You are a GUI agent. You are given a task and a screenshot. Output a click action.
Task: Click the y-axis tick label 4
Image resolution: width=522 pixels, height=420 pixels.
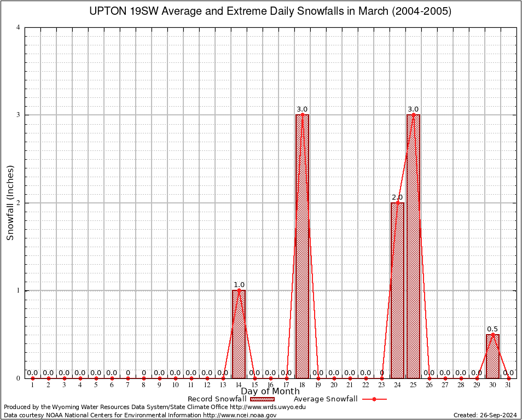[18, 28]
